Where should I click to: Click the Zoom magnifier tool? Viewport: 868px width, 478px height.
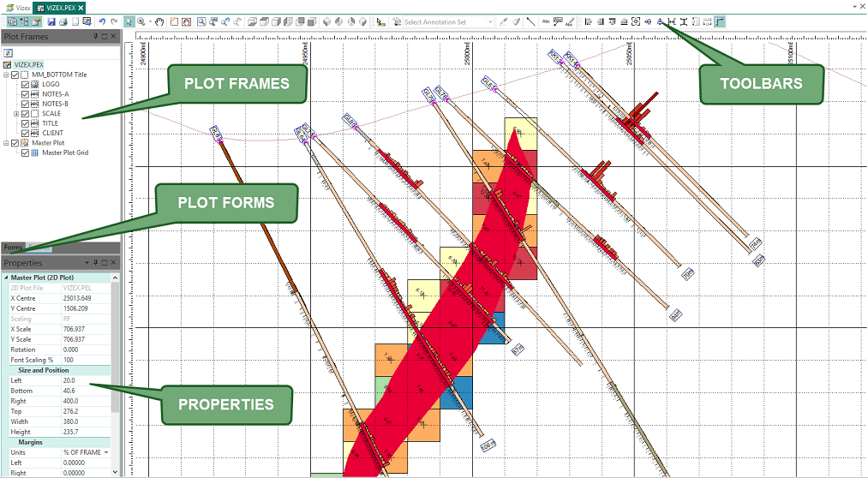(141, 21)
